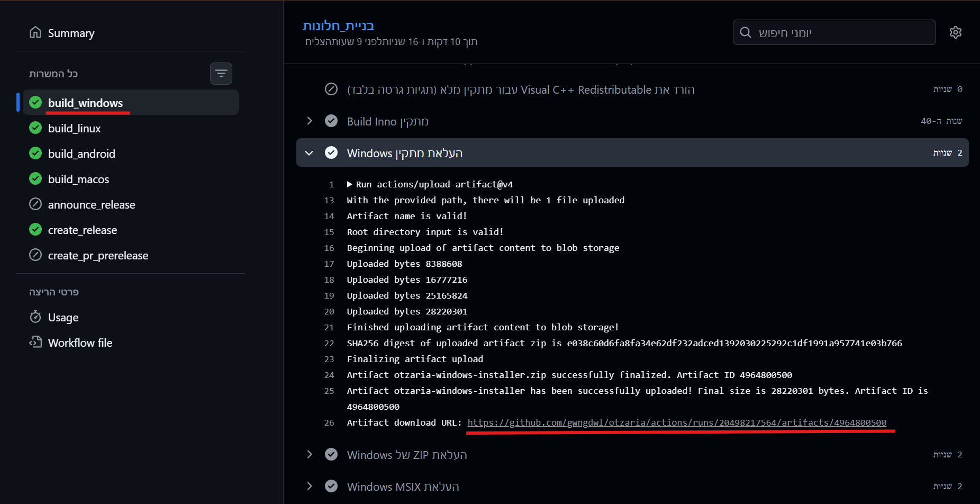Expand the Run actions/upload-artifact@v4 log group

pos(350,184)
